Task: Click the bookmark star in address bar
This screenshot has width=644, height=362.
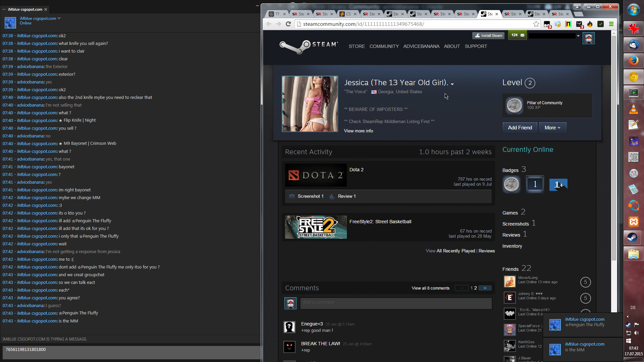Action: tap(536, 24)
